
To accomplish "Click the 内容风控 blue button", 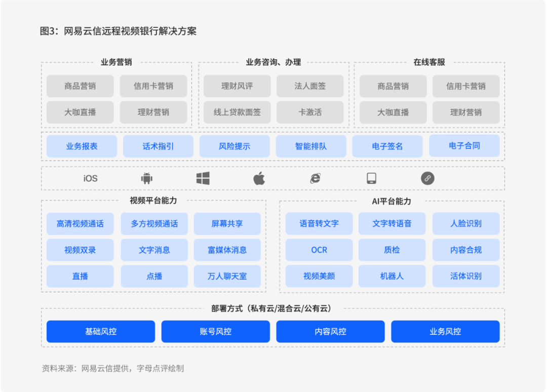I will click(330, 331).
